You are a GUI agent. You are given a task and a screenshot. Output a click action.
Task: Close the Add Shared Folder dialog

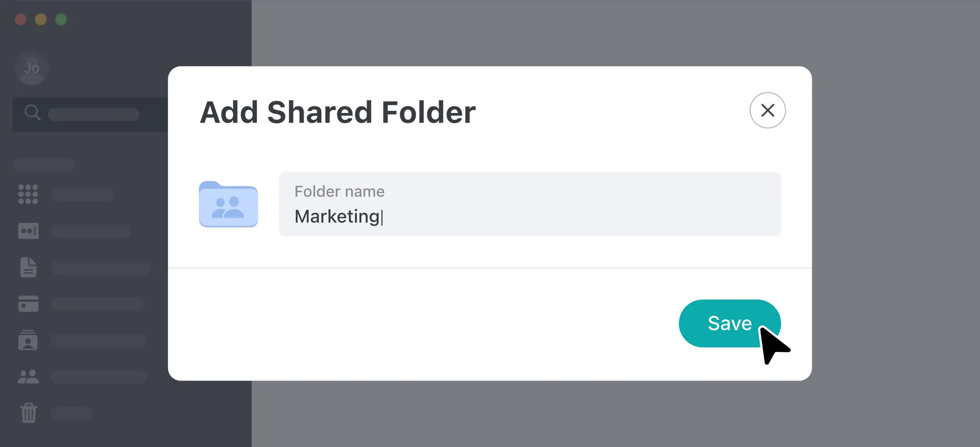click(x=767, y=110)
